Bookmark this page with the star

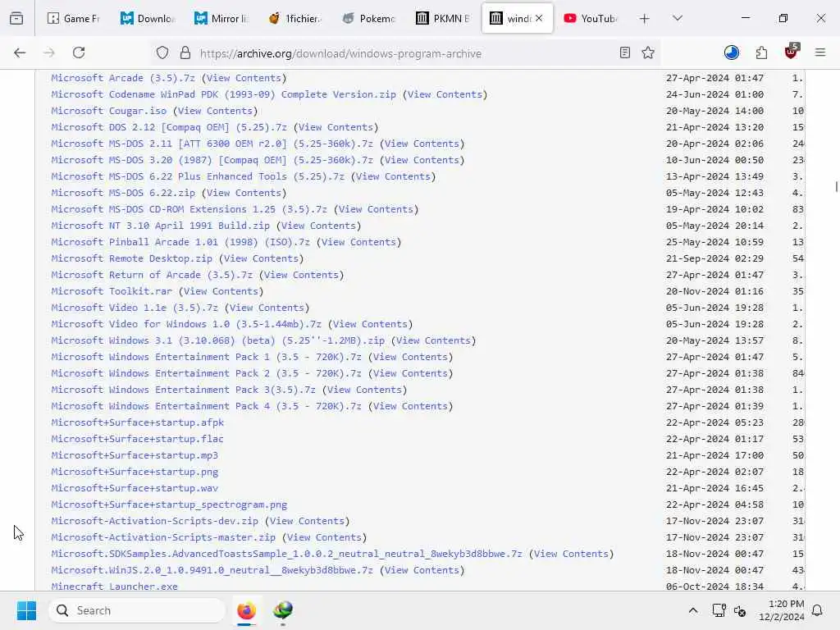[x=648, y=52]
